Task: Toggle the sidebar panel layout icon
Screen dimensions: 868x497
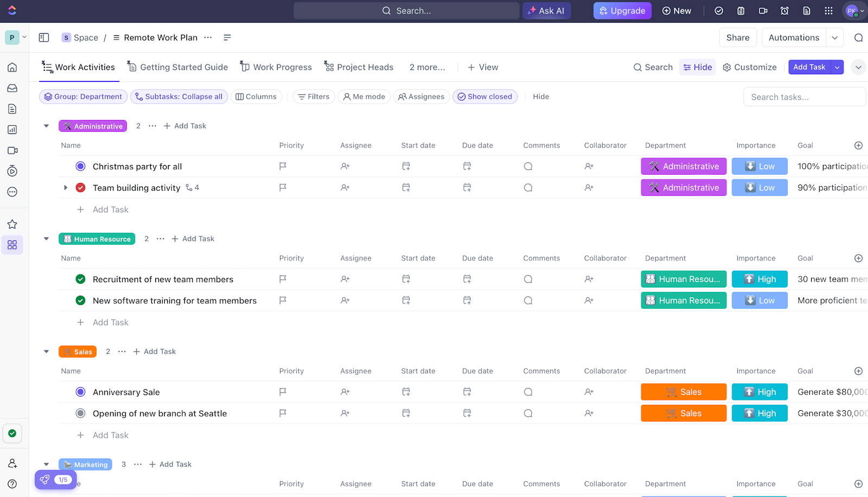Action: [x=44, y=37]
